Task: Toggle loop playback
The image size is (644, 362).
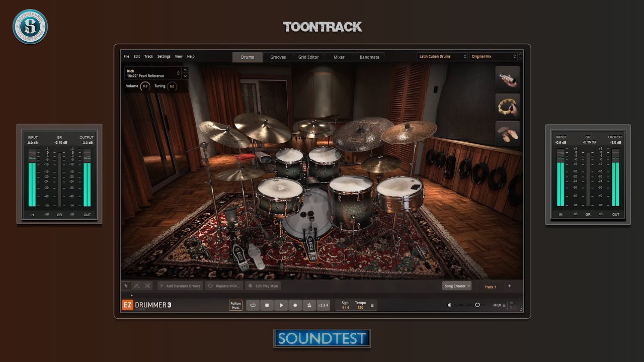Action: click(x=253, y=305)
